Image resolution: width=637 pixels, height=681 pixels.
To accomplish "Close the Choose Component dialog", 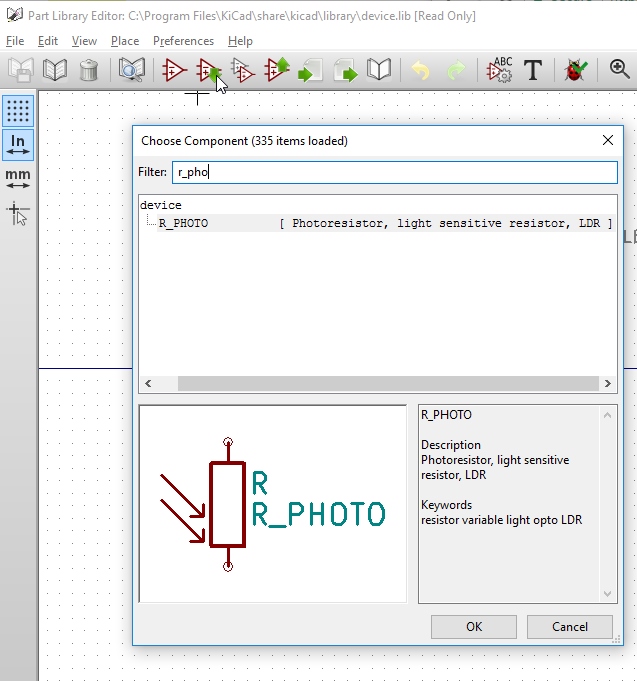I will pos(608,140).
